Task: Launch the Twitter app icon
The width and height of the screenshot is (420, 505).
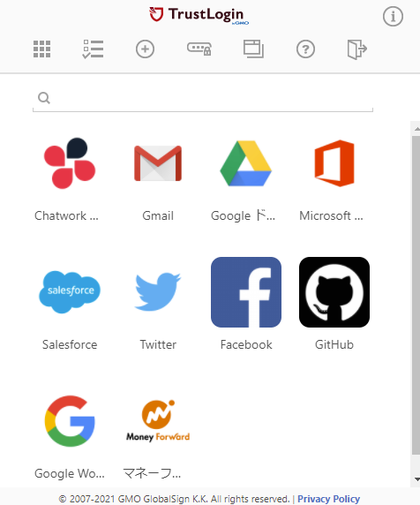Action: pos(158,292)
